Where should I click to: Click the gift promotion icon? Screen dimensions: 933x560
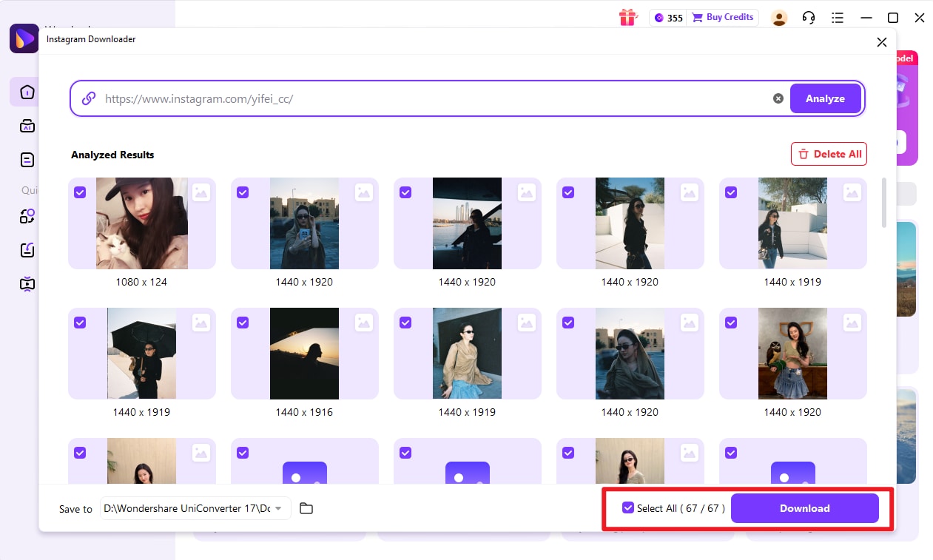627,17
